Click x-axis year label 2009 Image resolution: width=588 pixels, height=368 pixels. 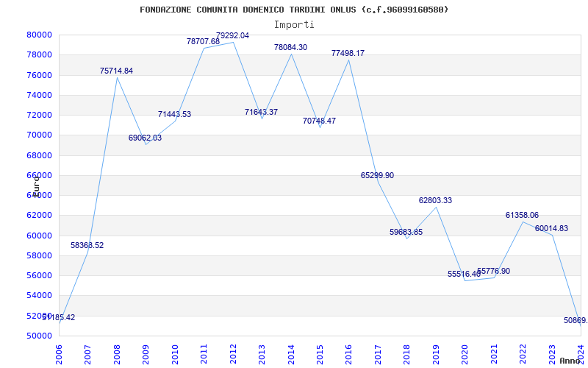146,355
